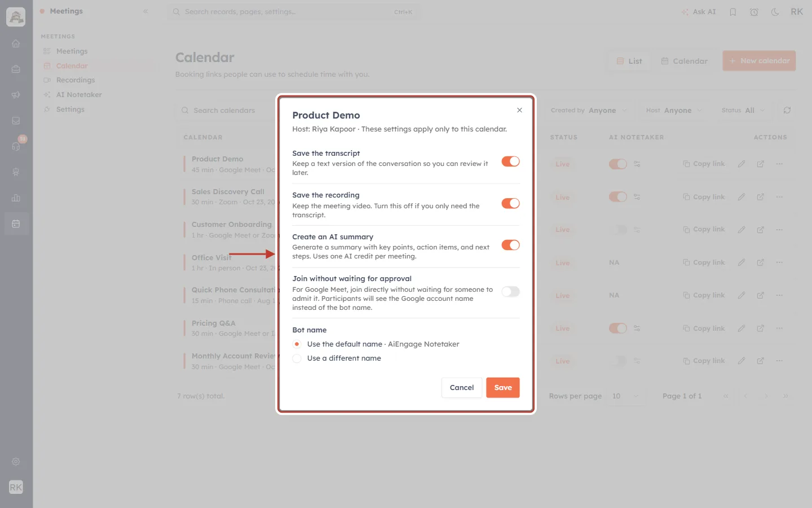812x508 pixels.
Task: Click the bookmark icon in top bar
Action: point(733,12)
